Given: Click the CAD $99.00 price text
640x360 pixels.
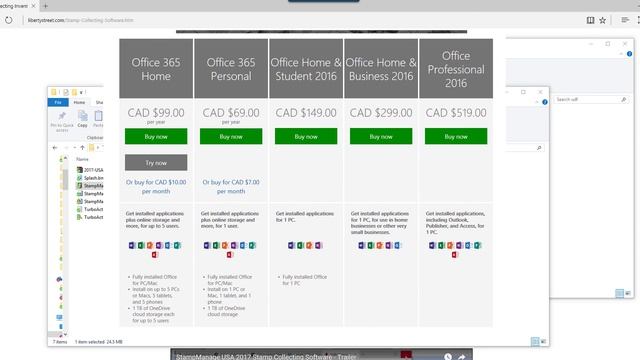Looking at the screenshot, I should [x=156, y=113].
